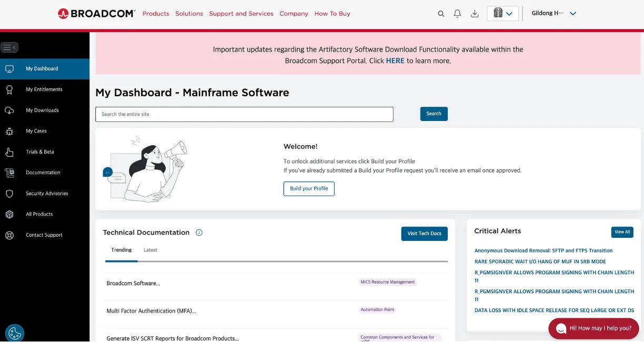
Task: Open the Mainframe division selector dropdown
Action: point(503,14)
